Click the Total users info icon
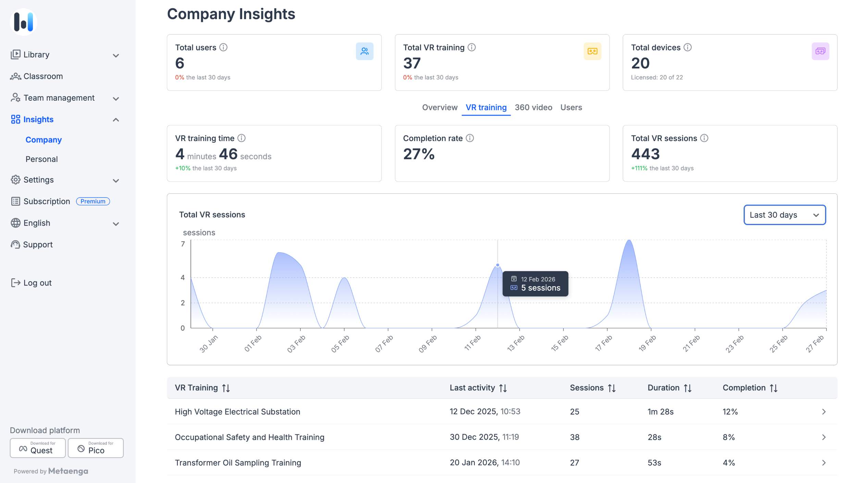 pos(223,47)
